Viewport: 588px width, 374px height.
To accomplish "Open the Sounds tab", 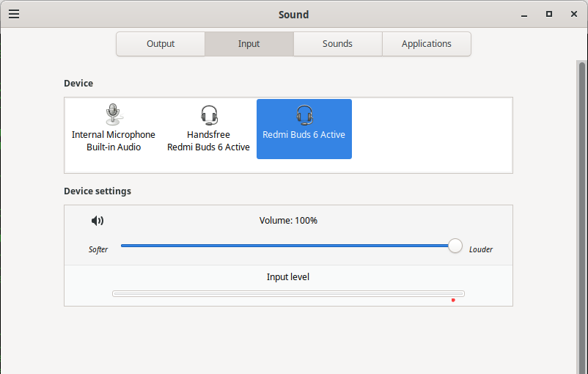I will tap(337, 44).
